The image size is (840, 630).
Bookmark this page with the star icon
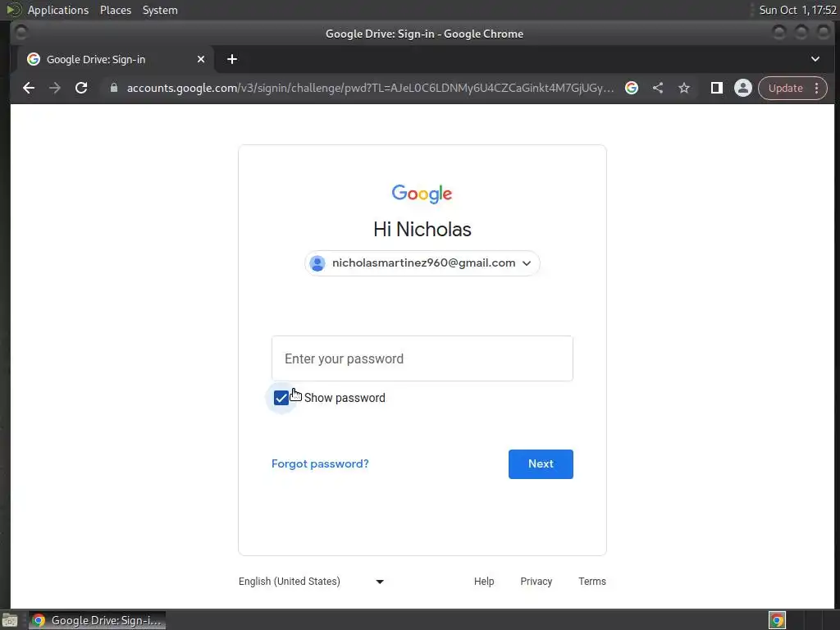(x=684, y=88)
